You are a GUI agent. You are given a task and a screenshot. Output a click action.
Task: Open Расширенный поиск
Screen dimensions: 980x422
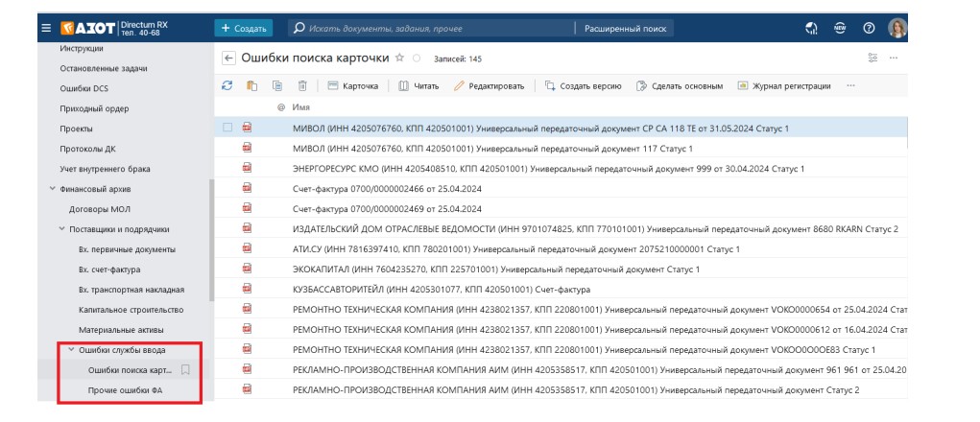pos(625,28)
